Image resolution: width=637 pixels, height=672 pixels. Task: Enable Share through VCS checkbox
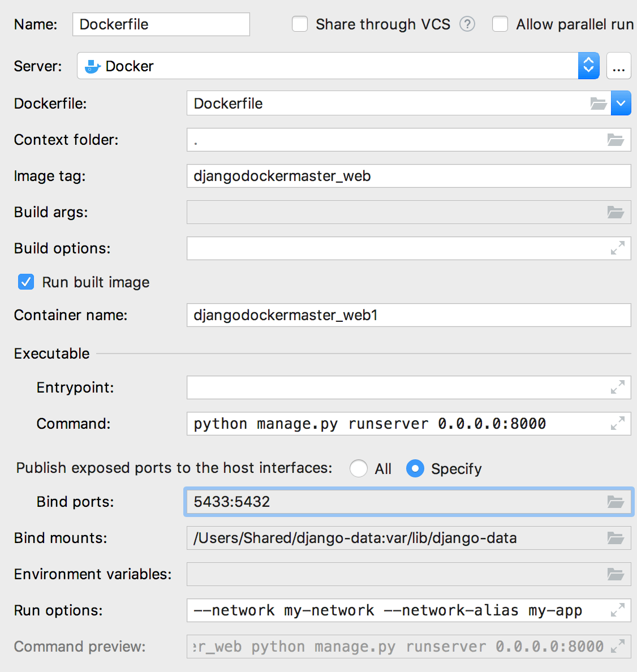click(x=300, y=24)
